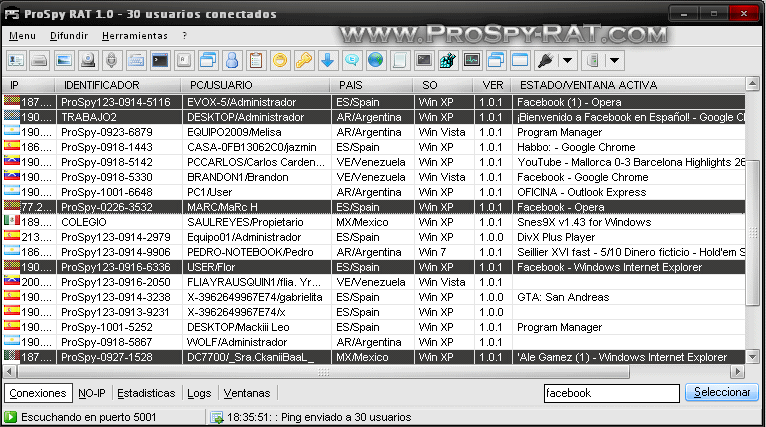The height and width of the screenshot is (427, 766).
Task: Sort by the SO column header
Action: [443, 85]
